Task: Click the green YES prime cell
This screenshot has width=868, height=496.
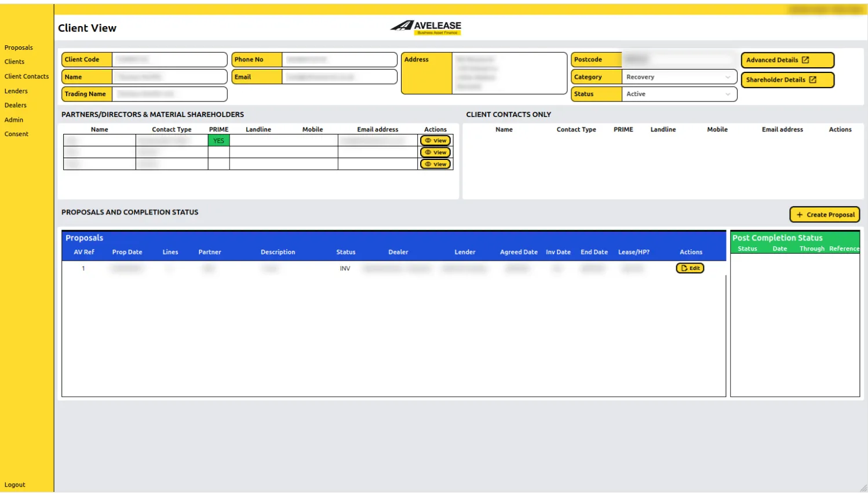Action: pyautogui.click(x=218, y=141)
